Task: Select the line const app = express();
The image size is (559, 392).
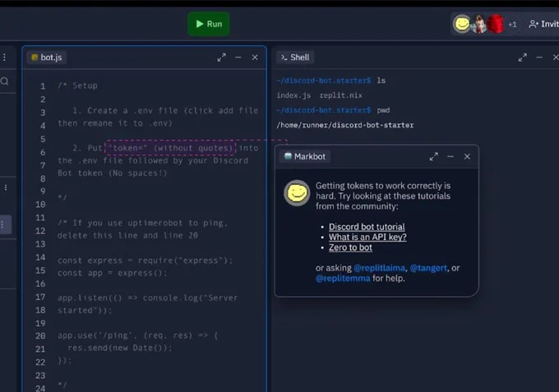Action: pyautogui.click(x=113, y=273)
